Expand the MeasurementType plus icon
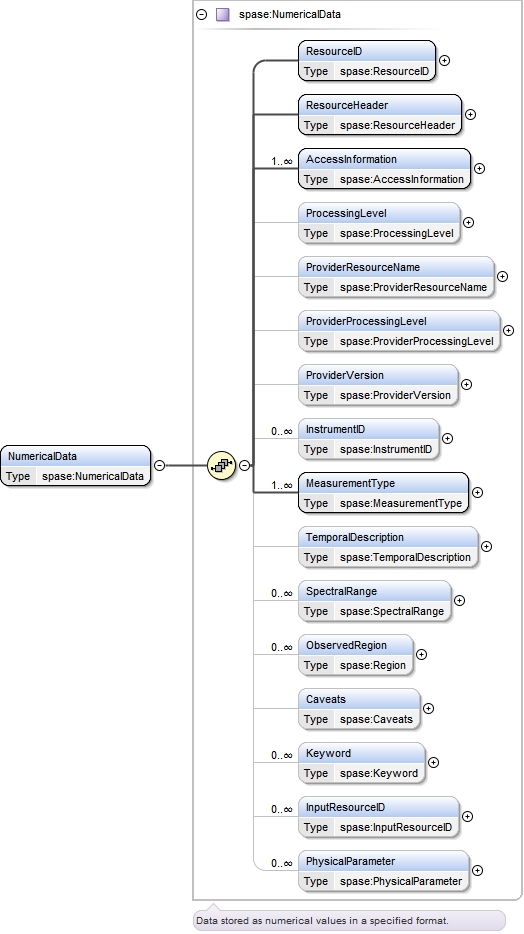 pyautogui.click(x=478, y=493)
